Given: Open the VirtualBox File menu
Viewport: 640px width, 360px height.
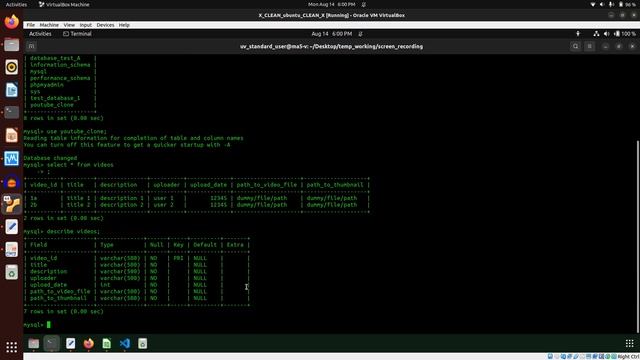Looking at the screenshot, I should pos(31,25).
